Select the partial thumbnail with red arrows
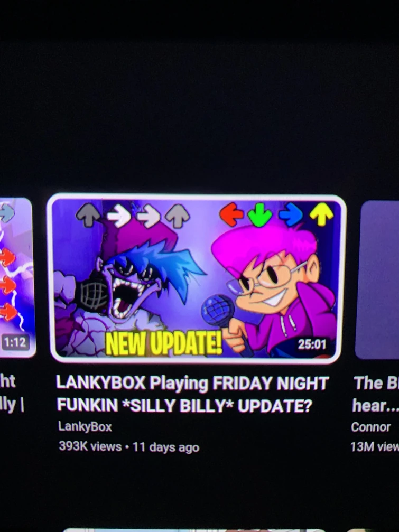399x532 pixels. 17,277
